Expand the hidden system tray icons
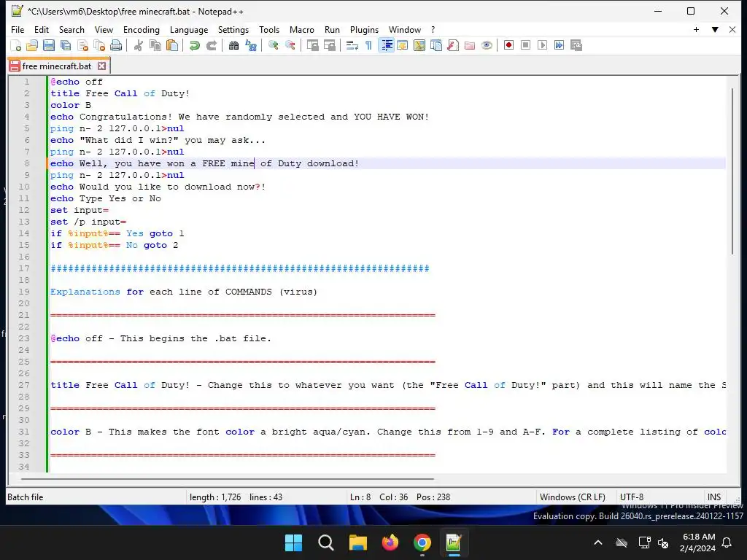747x560 pixels. (x=598, y=542)
